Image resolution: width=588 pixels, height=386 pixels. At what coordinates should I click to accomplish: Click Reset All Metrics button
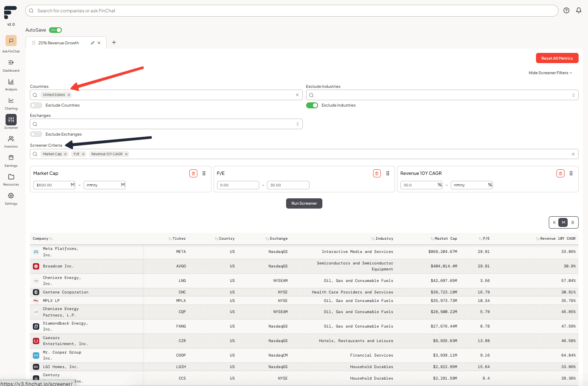(557, 58)
